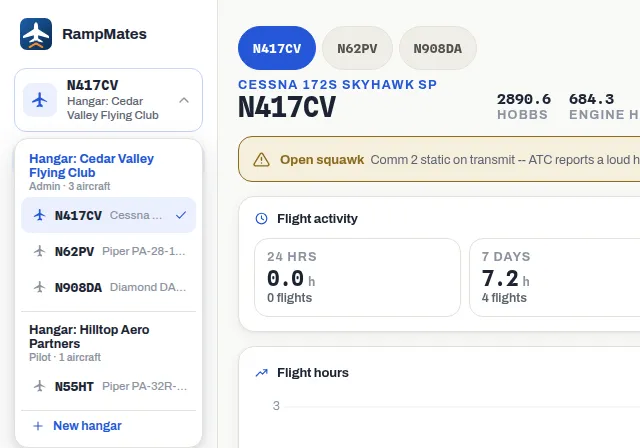Click airplane icon beside N62PV entry

40,251
